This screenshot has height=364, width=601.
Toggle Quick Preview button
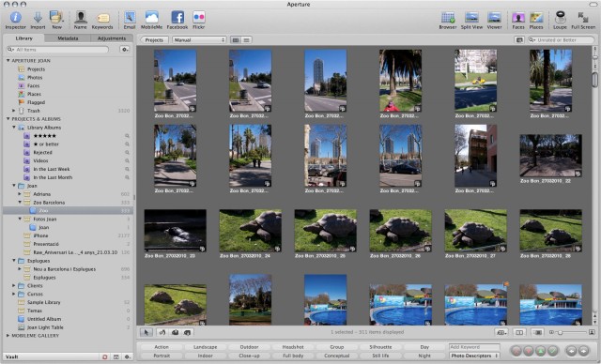click(x=537, y=332)
